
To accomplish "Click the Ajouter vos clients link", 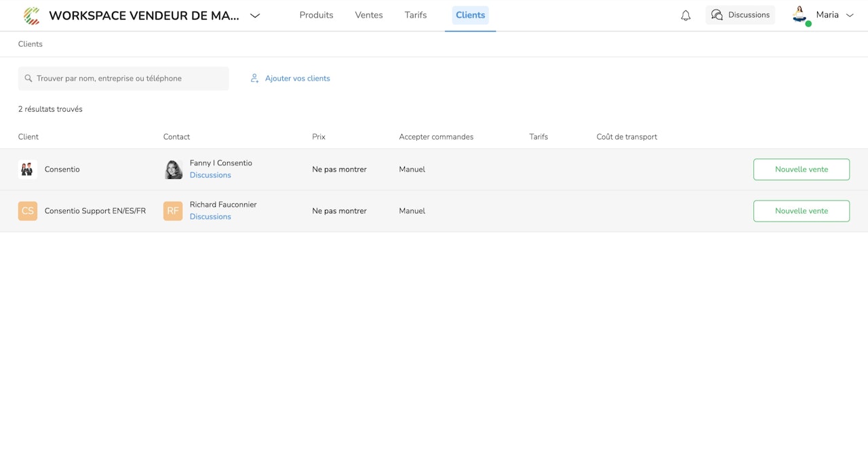I will click(x=298, y=79).
